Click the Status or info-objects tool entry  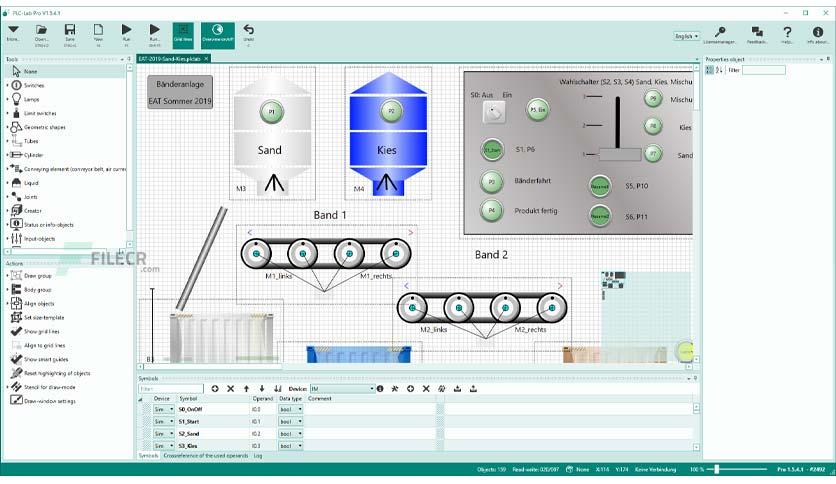click(49, 224)
